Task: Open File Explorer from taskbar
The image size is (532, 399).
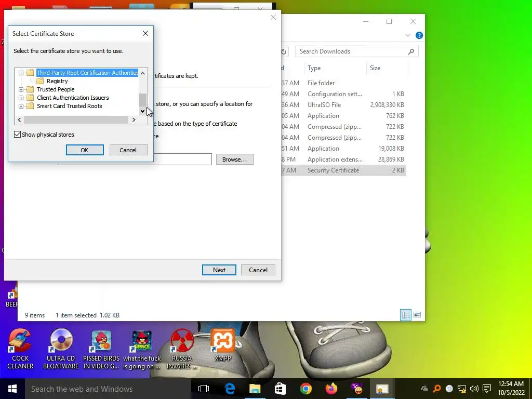Action: (x=255, y=389)
